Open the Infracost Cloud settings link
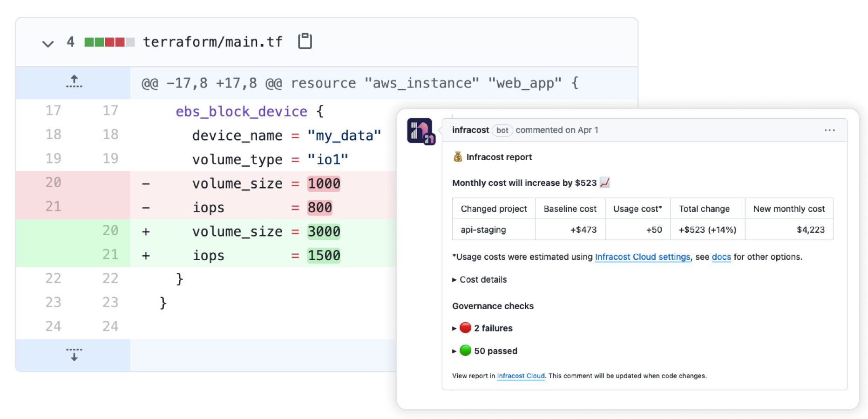Screen dimensions: 868x419 pyautogui.click(x=642, y=257)
